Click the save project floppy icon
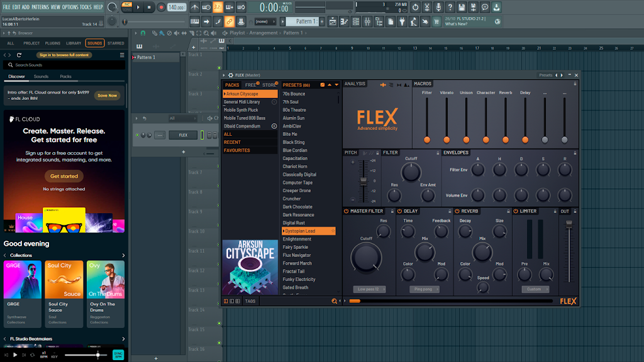 [462, 7]
